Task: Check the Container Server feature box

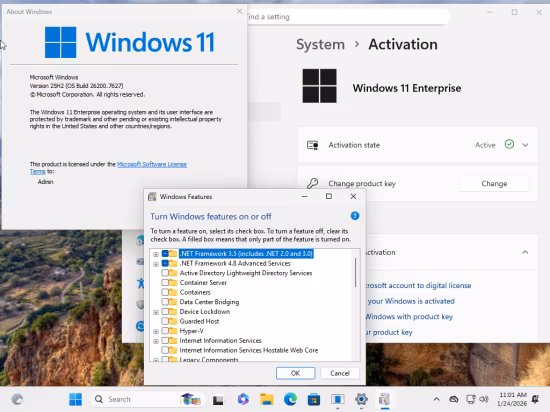Action: tap(165, 283)
